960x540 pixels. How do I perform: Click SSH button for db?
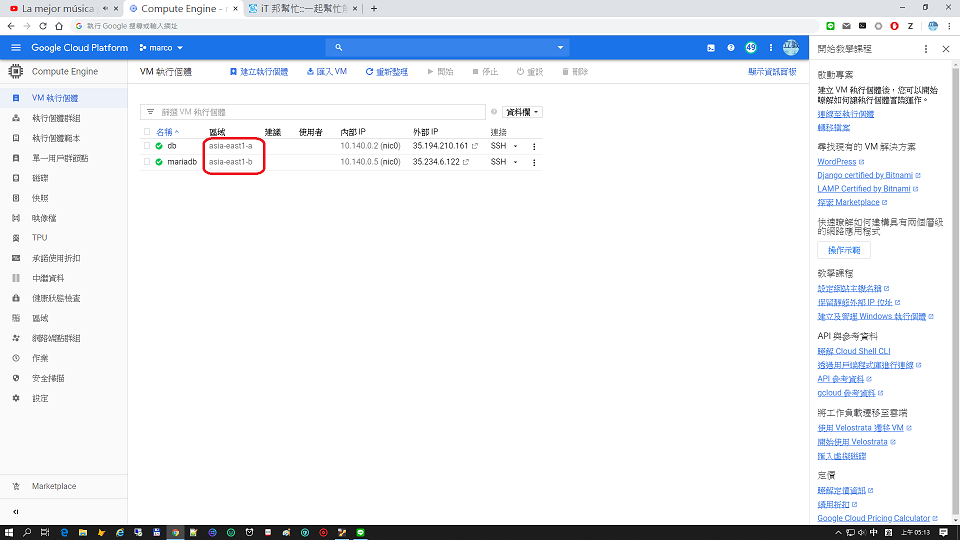click(x=498, y=146)
